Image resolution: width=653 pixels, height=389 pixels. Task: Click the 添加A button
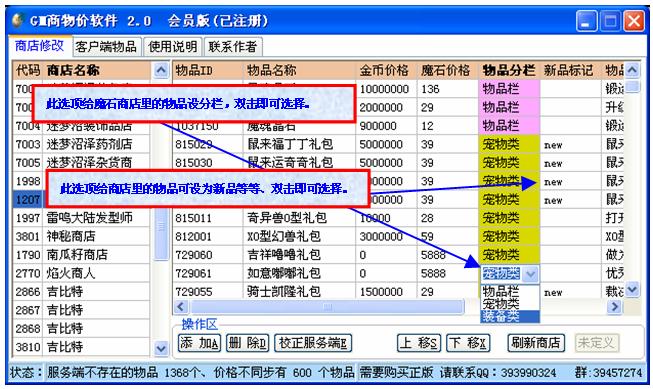[x=199, y=343]
